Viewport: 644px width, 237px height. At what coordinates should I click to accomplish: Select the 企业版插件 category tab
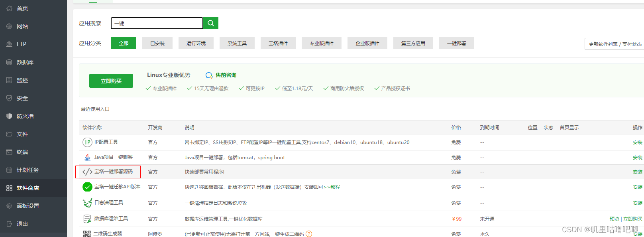coord(367,43)
